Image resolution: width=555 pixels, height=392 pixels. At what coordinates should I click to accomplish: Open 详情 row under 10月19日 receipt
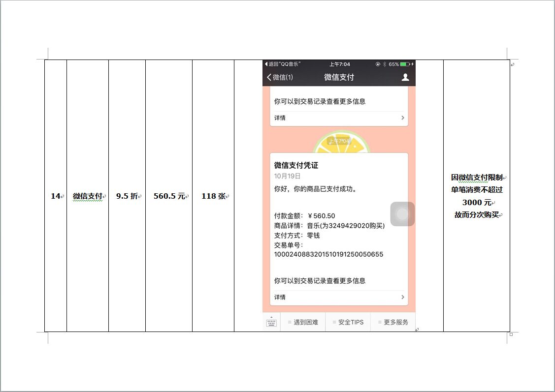(339, 297)
